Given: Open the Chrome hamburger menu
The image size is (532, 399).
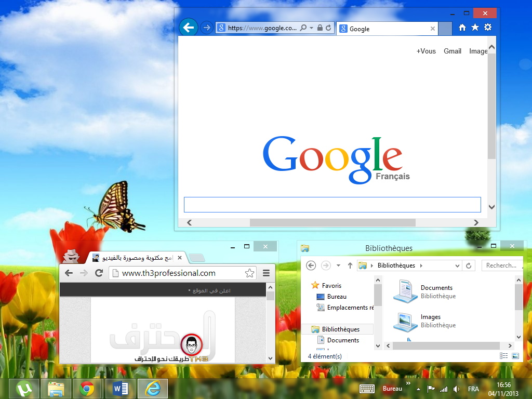Looking at the screenshot, I should pyautogui.click(x=266, y=273).
